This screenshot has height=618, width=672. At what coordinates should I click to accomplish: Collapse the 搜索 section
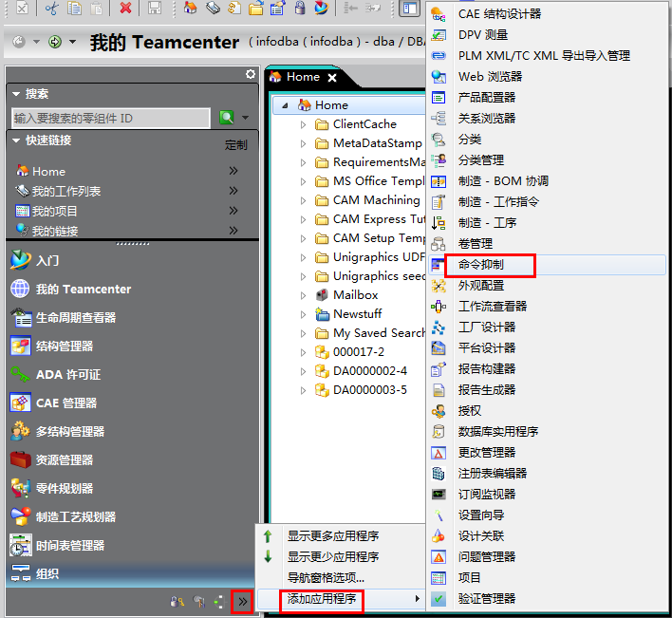coord(16,93)
